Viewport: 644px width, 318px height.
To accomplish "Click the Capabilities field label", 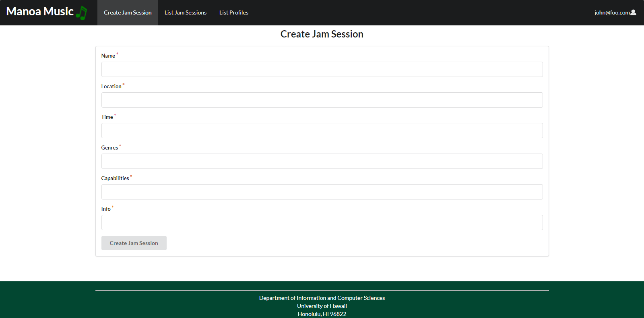I will pyautogui.click(x=115, y=178).
